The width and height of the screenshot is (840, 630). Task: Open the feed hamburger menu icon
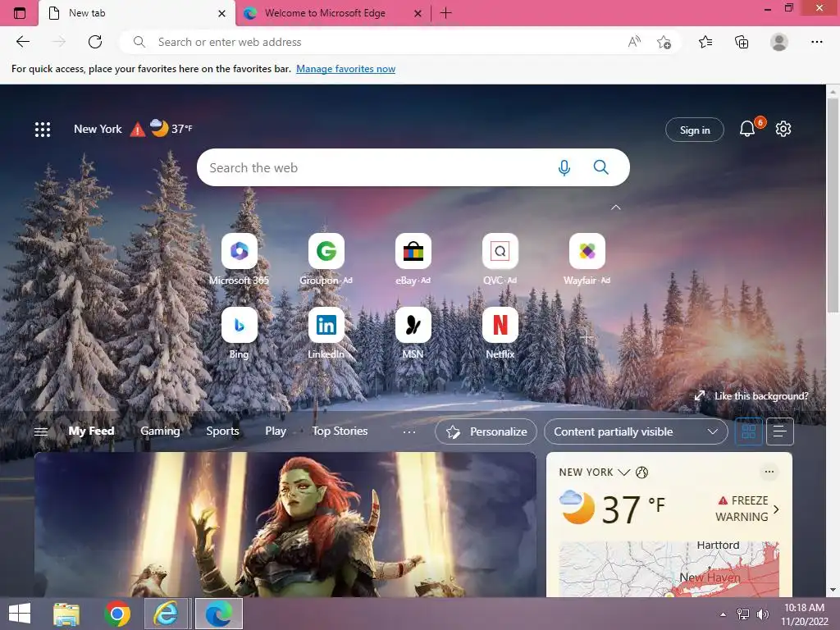(x=41, y=431)
